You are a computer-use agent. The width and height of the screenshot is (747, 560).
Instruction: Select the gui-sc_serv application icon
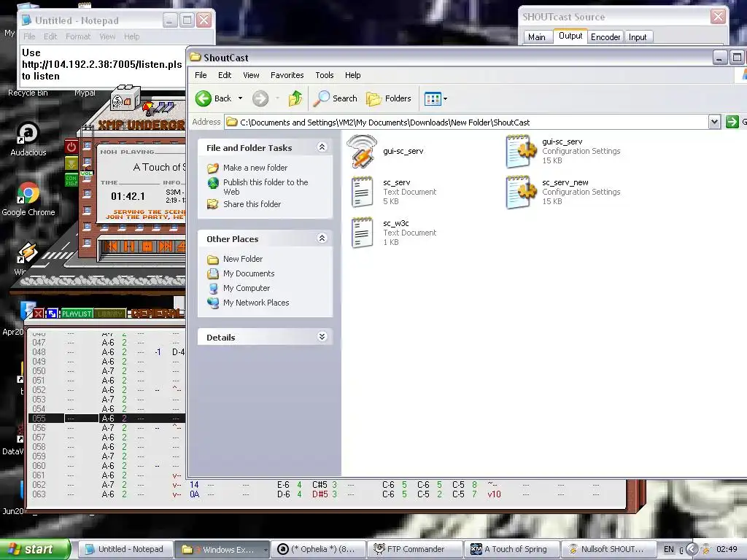point(362,151)
